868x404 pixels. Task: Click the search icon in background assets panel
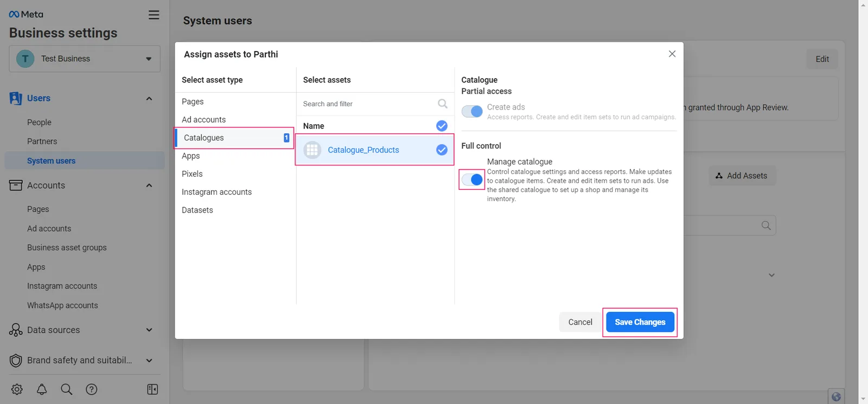click(x=766, y=226)
